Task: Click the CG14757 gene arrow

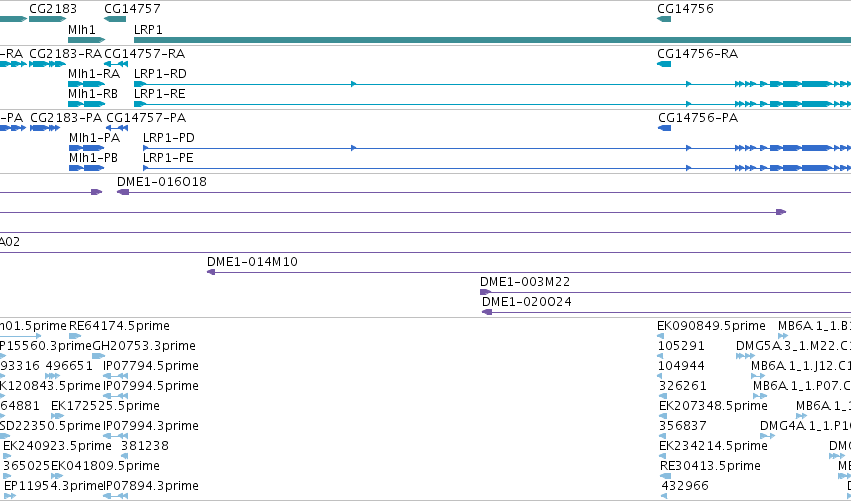Action: pos(115,19)
